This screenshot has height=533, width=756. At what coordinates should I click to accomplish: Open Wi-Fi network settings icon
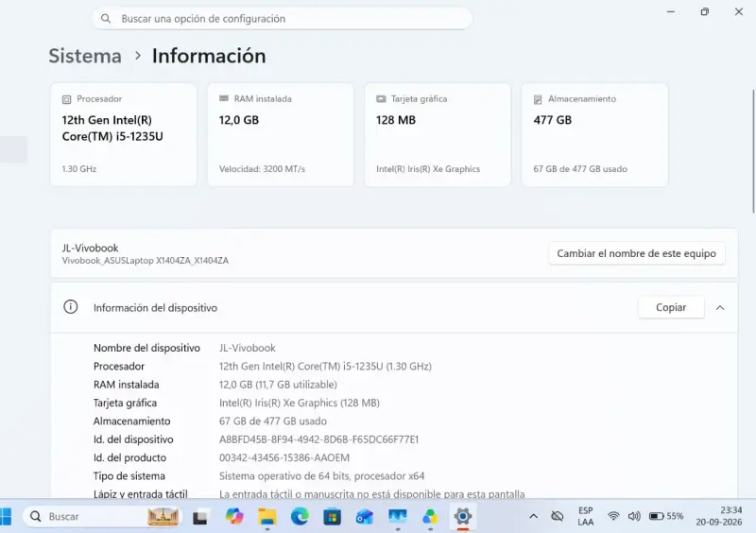coord(613,516)
